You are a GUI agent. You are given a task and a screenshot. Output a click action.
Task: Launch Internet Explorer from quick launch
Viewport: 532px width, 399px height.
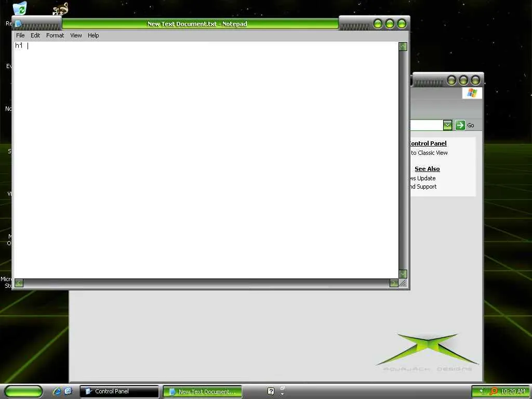pyautogui.click(x=57, y=391)
